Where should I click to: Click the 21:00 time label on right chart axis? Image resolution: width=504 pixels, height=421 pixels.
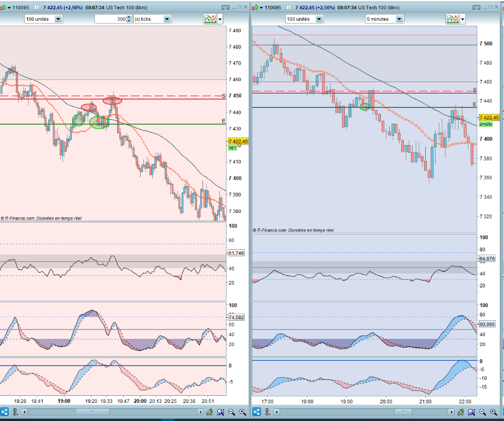(425, 401)
